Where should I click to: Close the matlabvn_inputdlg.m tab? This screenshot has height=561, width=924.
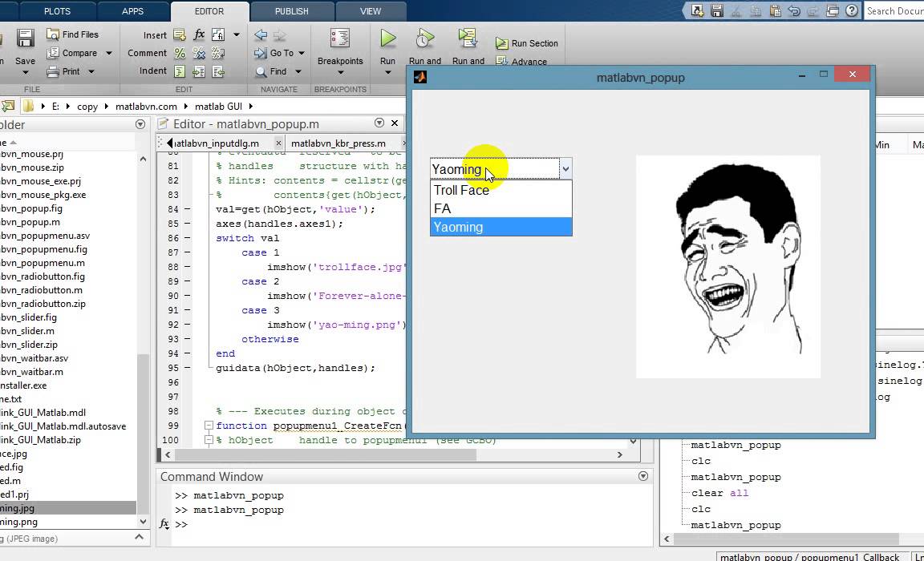click(x=279, y=143)
